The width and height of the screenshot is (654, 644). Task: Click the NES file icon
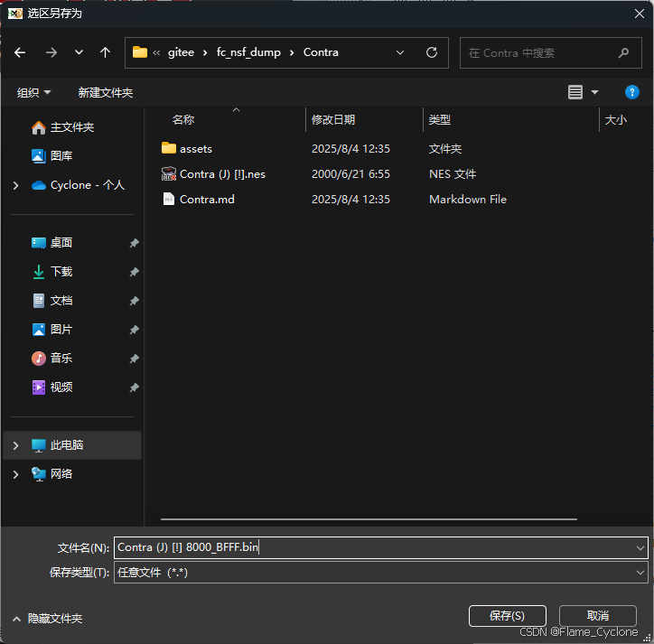[169, 173]
